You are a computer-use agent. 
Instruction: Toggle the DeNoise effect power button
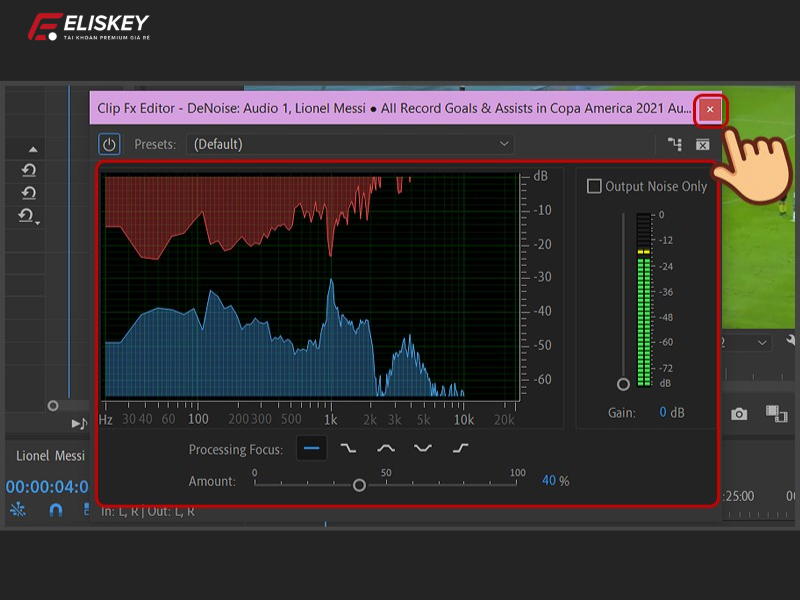[x=109, y=144]
